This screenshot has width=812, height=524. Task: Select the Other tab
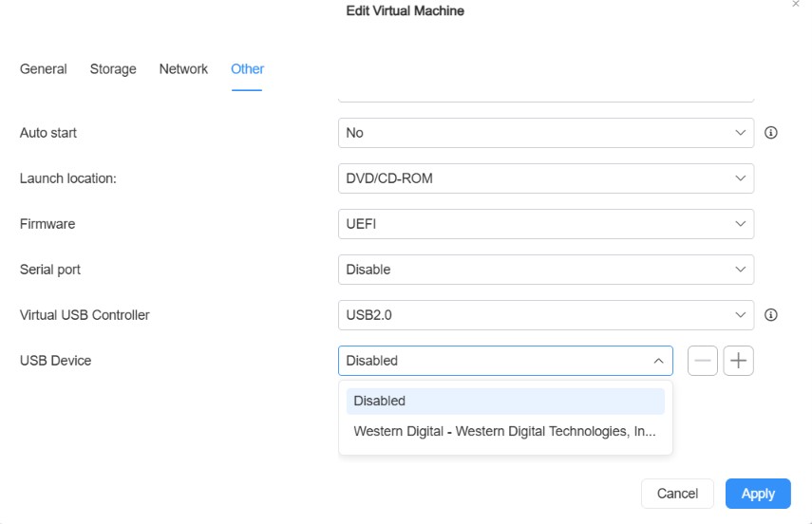point(248,69)
